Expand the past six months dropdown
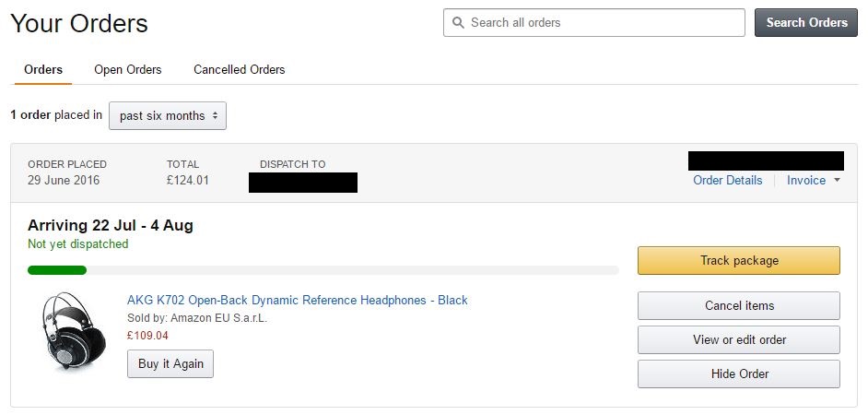This screenshot has height=415, width=868. coord(168,115)
